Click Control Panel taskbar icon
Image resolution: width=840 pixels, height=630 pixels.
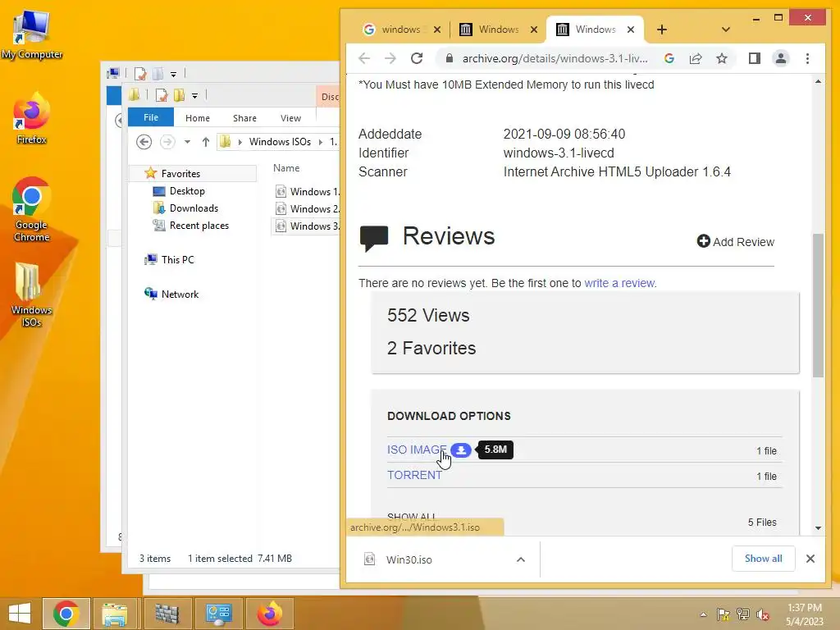(218, 614)
